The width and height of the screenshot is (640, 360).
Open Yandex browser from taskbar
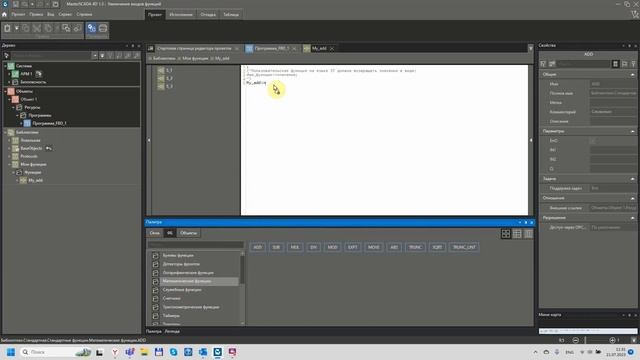[x=115, y=352]
